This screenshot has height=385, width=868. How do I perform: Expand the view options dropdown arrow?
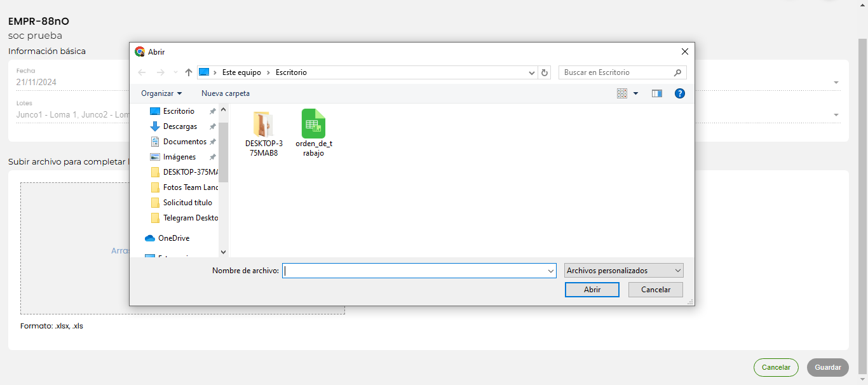click(636, 93)
